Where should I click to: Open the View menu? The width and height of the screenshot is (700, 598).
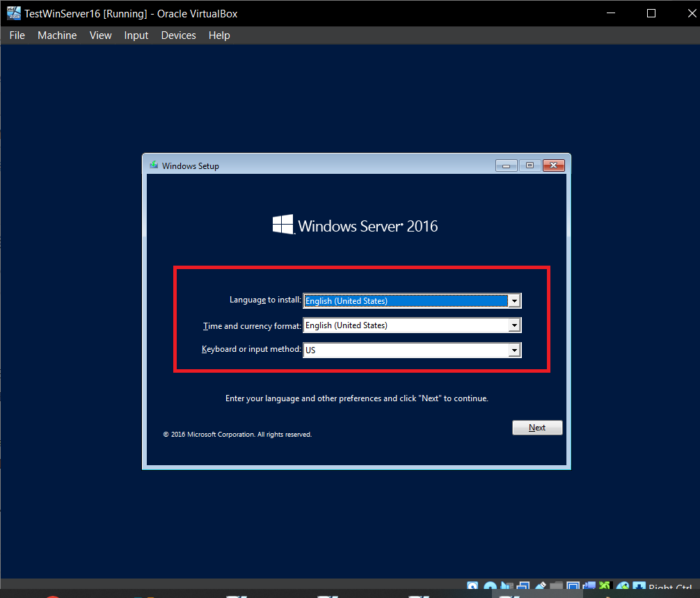[x=100, y=35]
